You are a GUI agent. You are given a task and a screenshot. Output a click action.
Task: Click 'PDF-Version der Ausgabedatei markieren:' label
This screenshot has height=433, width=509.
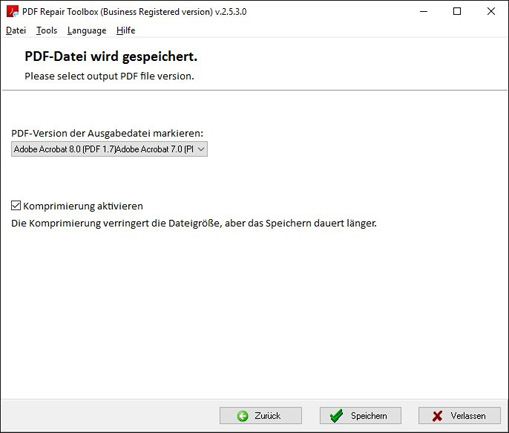click(x=107, y=133)
